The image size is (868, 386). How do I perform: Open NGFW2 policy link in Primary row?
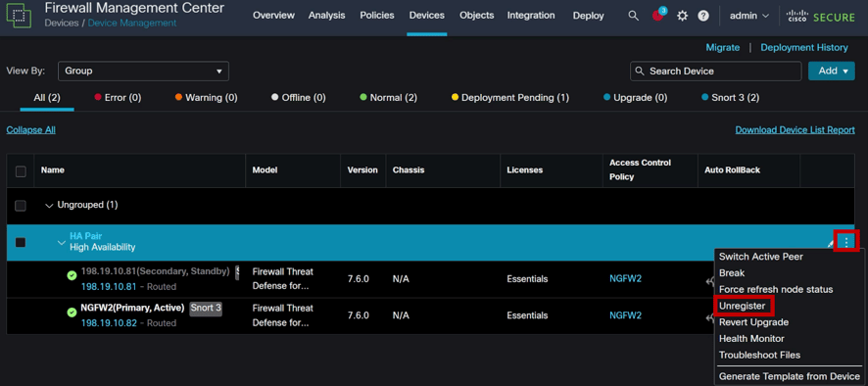point(625,315)
